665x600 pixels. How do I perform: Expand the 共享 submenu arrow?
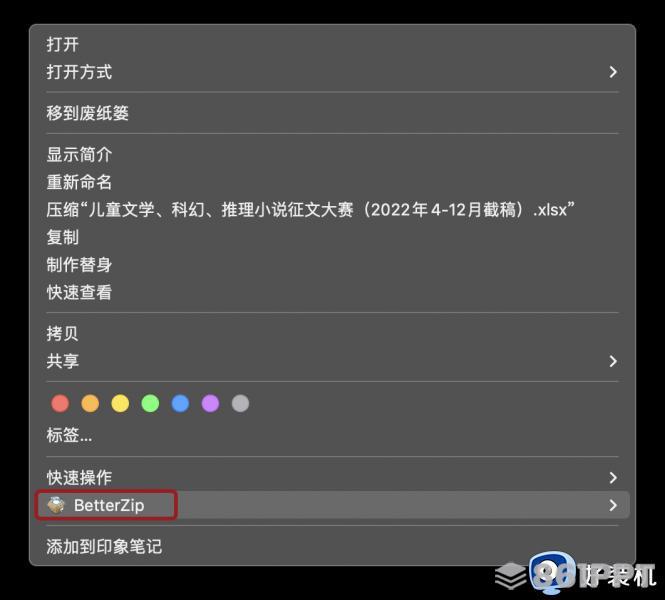[613, 361]
